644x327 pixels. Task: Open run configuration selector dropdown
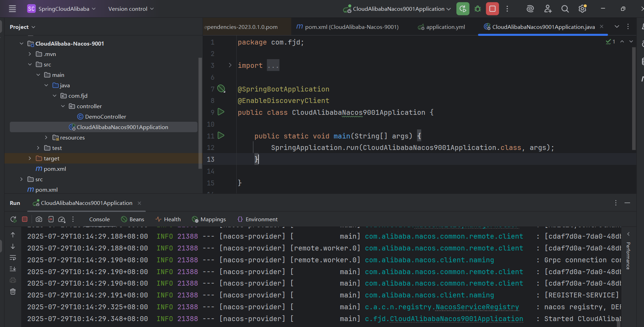(x=397, y=9)
